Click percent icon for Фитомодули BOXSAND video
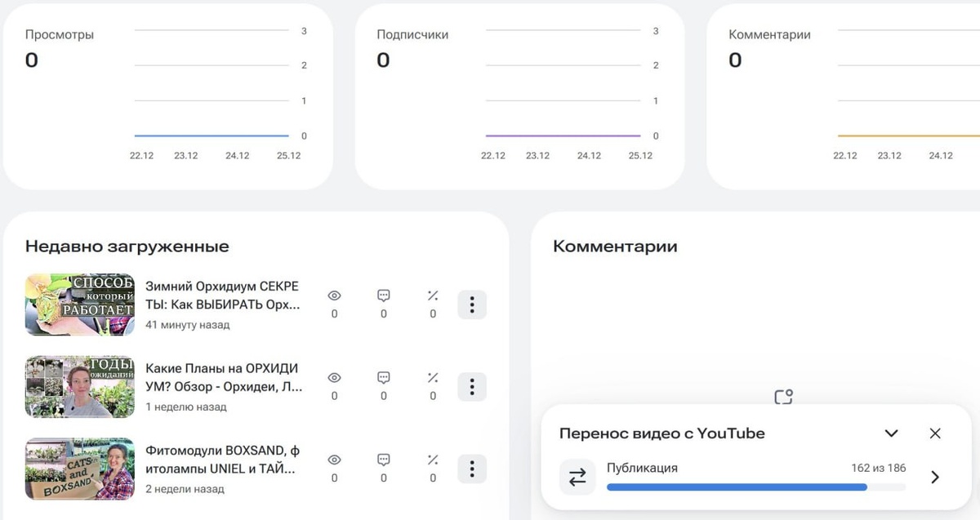 [x=433, y=460]
